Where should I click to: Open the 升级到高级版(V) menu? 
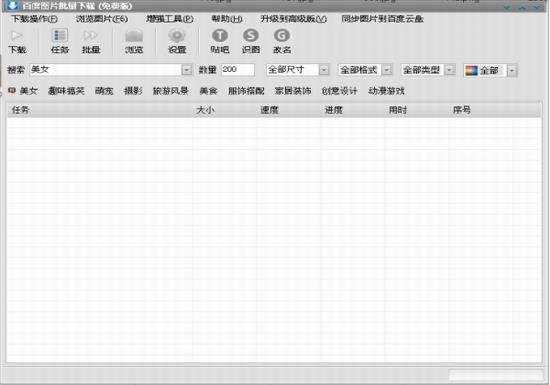pyautogui.click(x=294, y=19)
